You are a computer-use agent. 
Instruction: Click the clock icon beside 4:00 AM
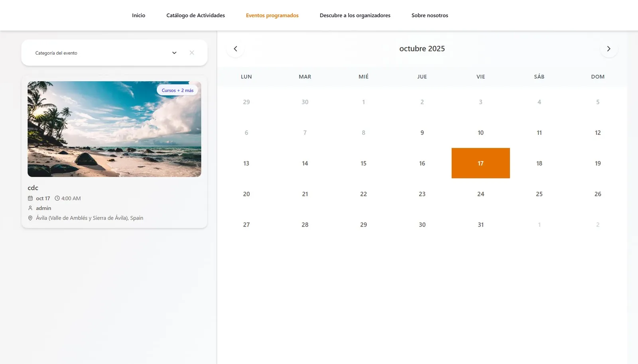tap(57, 198)
